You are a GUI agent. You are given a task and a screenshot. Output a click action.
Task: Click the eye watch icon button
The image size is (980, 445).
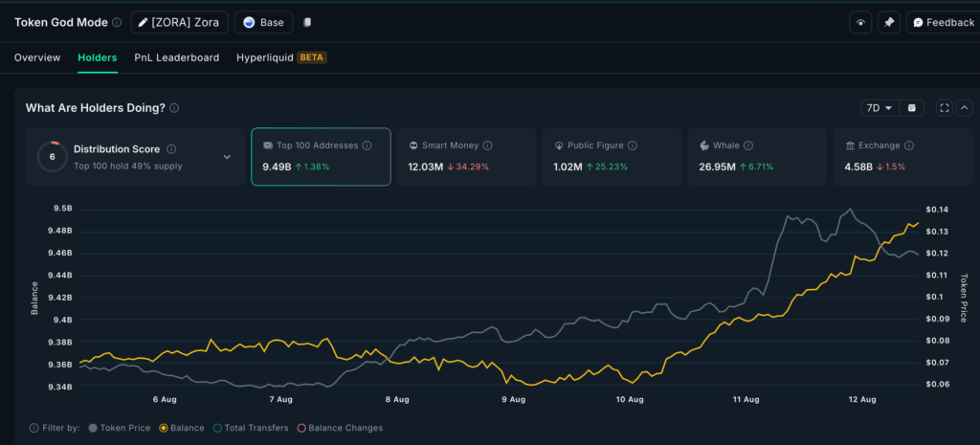860,22
